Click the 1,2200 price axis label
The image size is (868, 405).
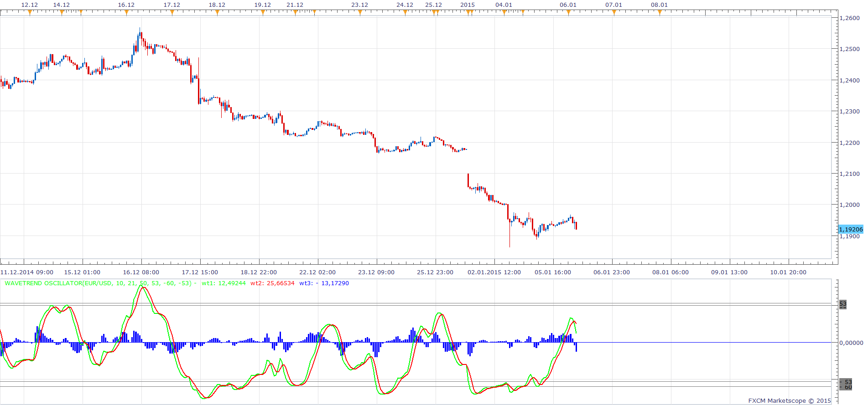tap(850, 143)
